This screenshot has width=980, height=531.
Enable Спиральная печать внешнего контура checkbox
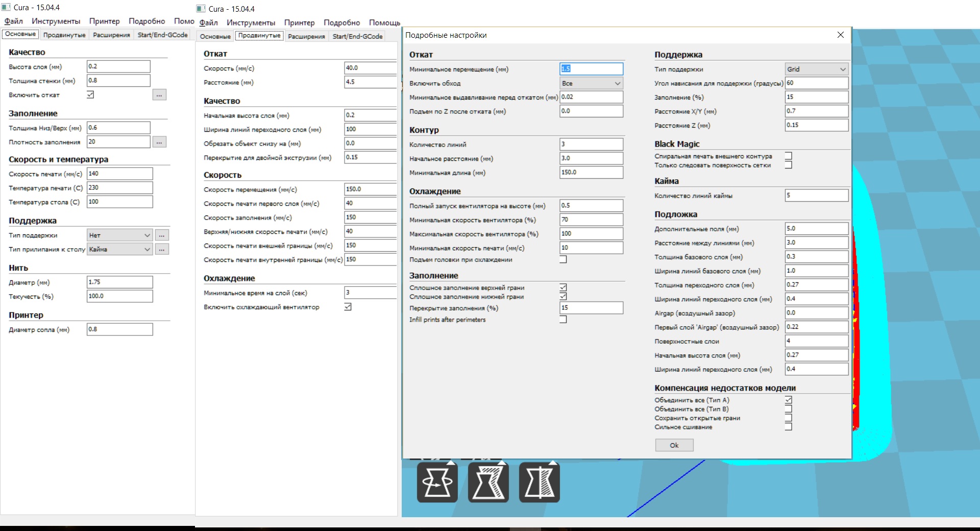788,156
